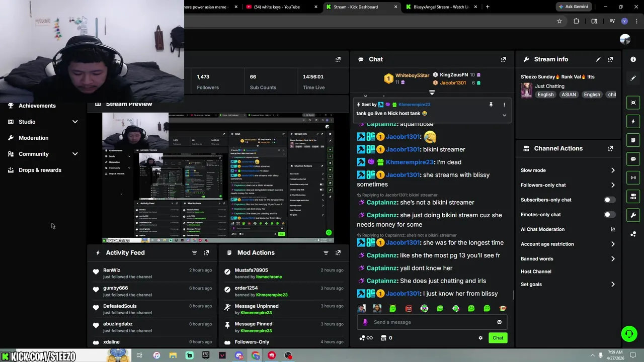Open pinned message three-dot options
This screenshot has width=644, height=362.
click(x=504, y=105)
